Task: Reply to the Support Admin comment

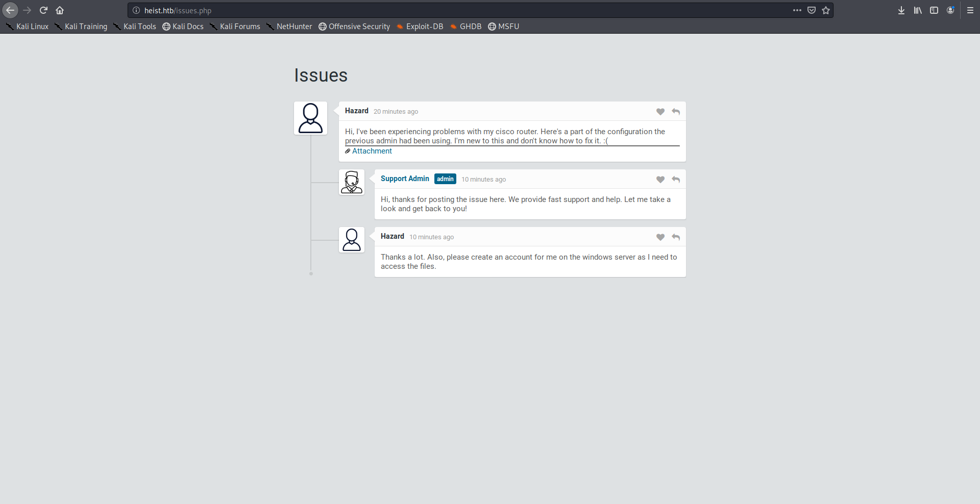Action: point(676,180)
